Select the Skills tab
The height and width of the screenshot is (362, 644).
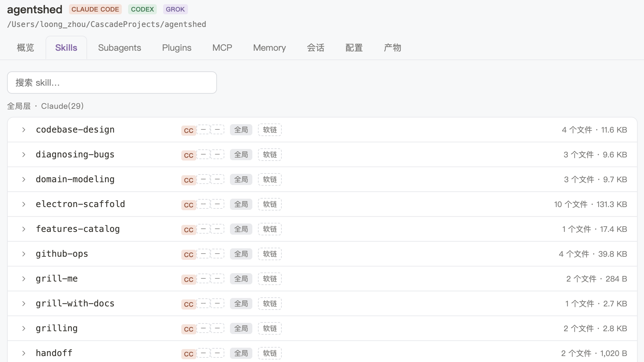click(x=66, y=48)
